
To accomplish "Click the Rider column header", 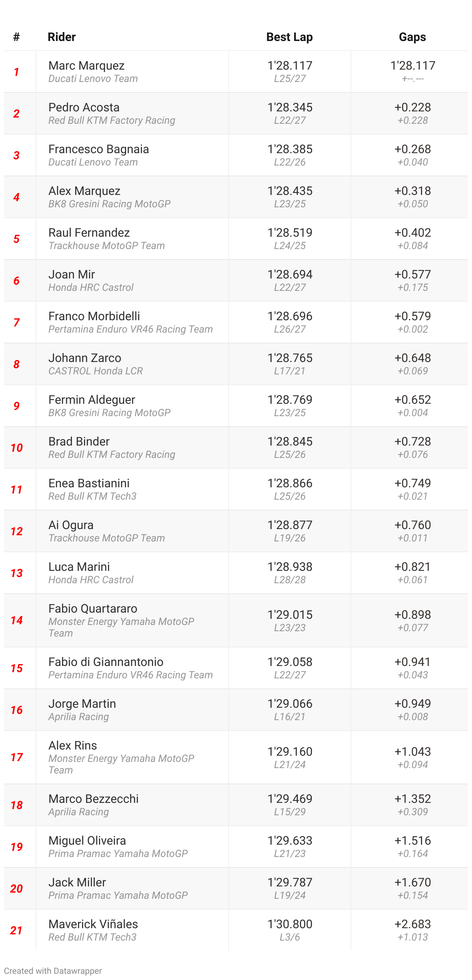I will (x=62, y=37).
